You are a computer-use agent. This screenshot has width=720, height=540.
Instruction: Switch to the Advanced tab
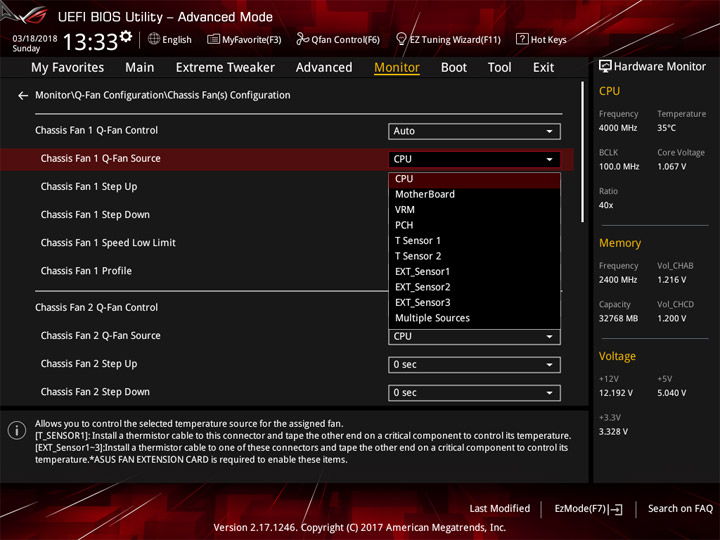point(324,68)
